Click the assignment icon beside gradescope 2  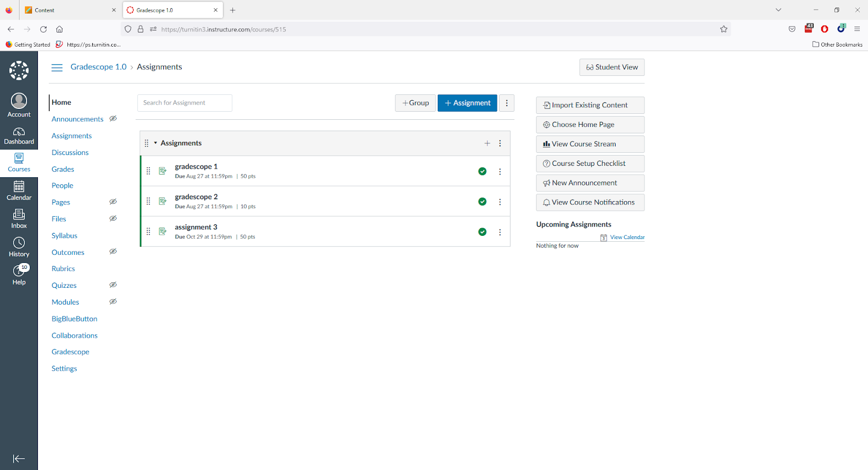[162, 202]
